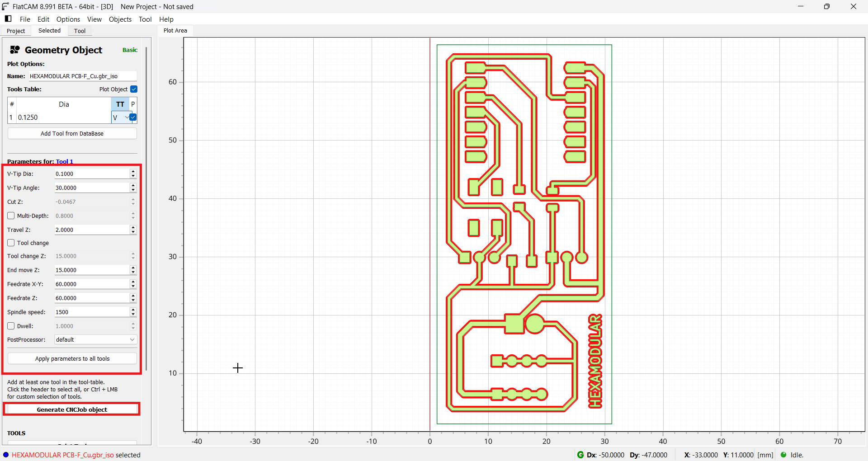Click the Travel Z value field
This screenshot has height=461, width=868.
click(92, 230)
